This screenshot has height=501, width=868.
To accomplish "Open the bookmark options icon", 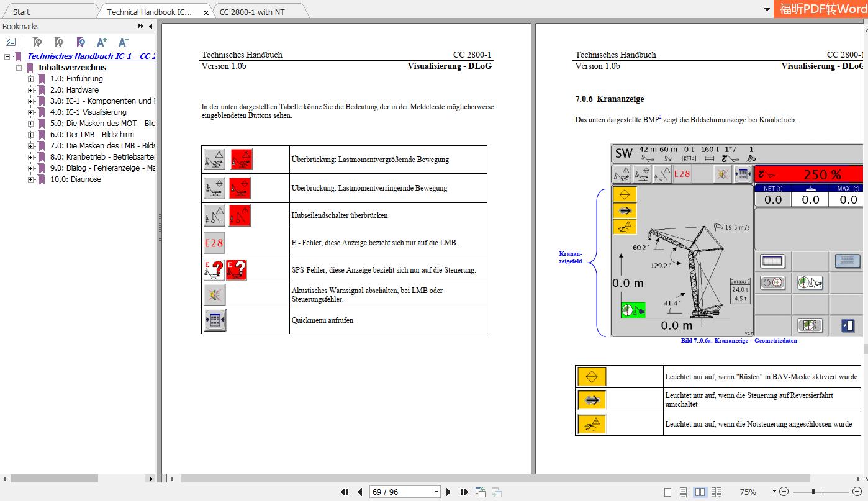I will pos(11,42).
